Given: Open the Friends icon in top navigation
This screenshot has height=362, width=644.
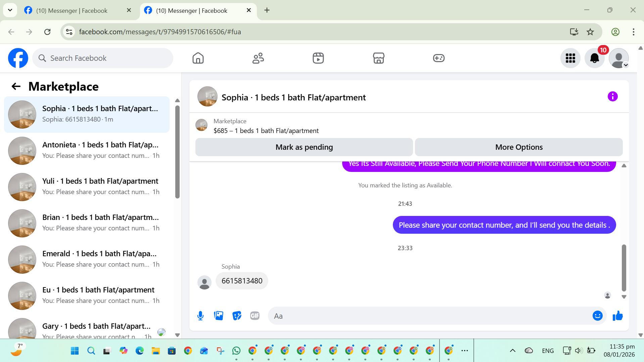Looking at the screenshot, I should (x=258, y=58).
